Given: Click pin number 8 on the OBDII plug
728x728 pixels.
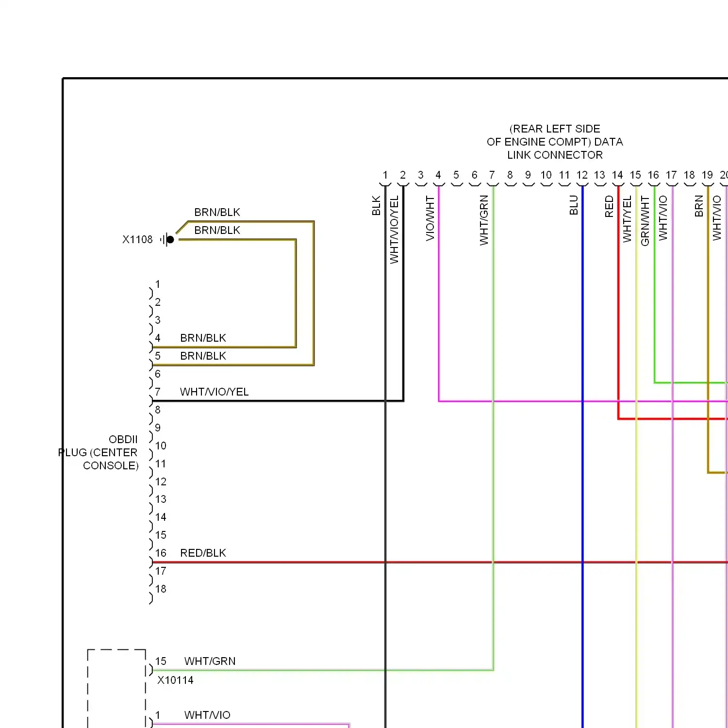Looking at the screenshot, I should point(158,410).
